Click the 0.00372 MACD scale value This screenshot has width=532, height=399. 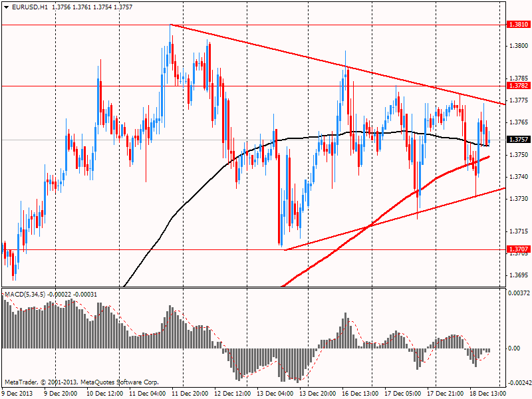tap(519, 293)
